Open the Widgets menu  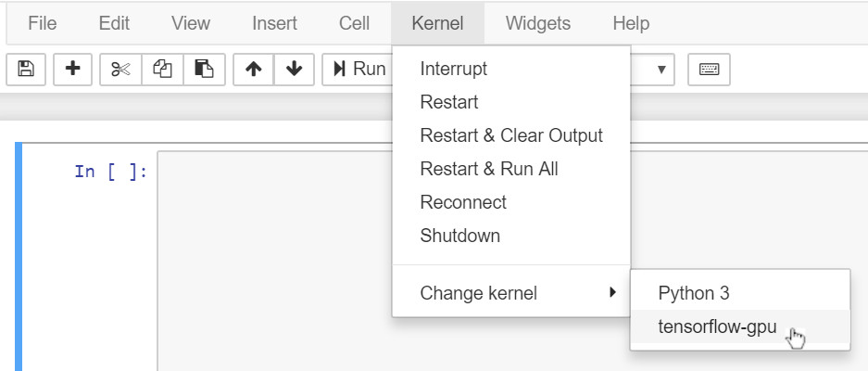point(538,23)
